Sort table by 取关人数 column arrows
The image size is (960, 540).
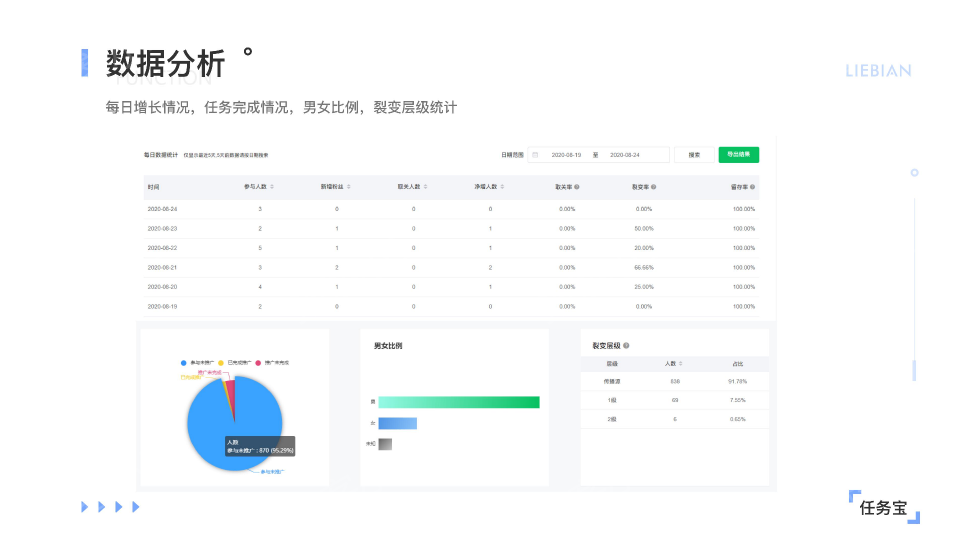click(x=426, y=187)
